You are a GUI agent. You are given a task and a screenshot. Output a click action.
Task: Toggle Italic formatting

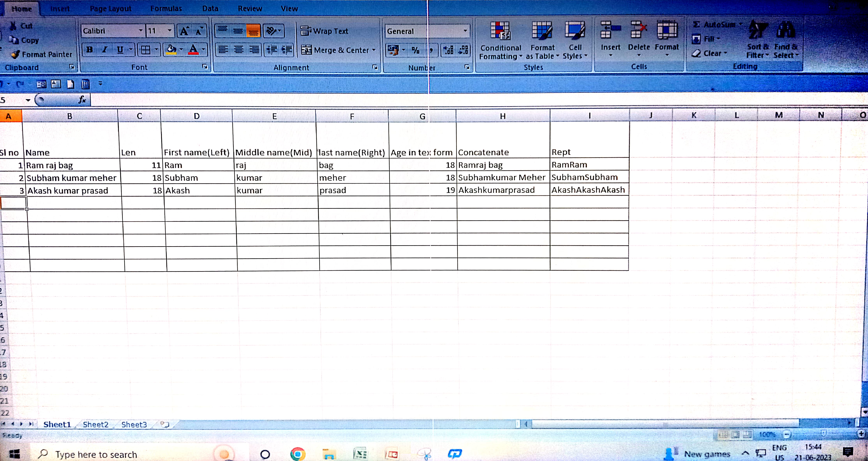click(x=105, y=50)
